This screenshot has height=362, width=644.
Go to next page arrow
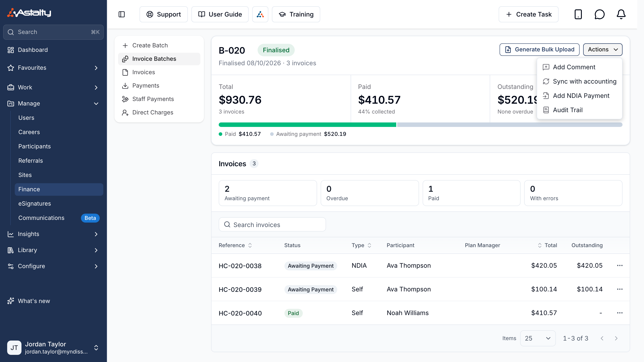pos(616,338)
